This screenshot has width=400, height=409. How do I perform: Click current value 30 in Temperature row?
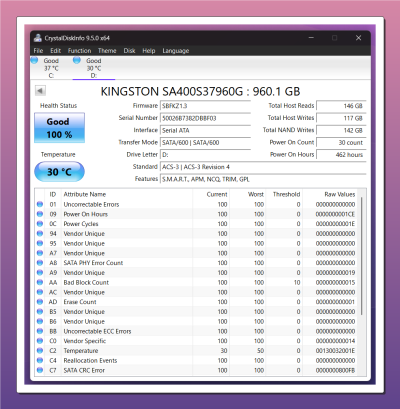[224, 351]
